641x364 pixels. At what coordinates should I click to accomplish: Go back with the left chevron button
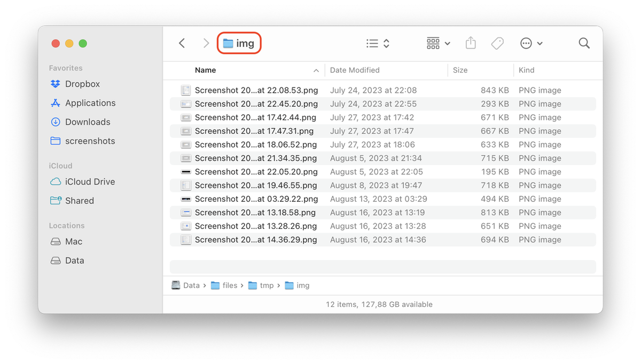182,43
